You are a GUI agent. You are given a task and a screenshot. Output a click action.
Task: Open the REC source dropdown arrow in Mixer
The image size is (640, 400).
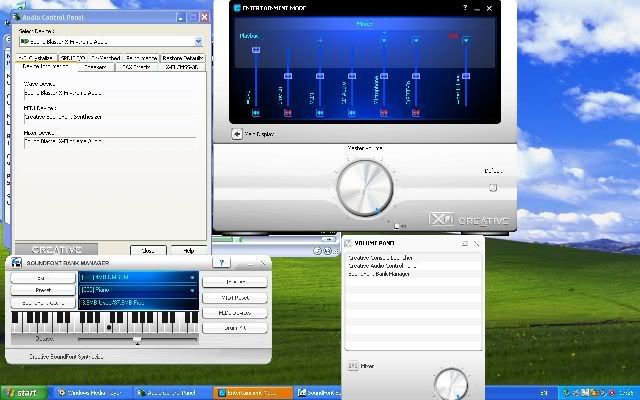coord(466,40)
